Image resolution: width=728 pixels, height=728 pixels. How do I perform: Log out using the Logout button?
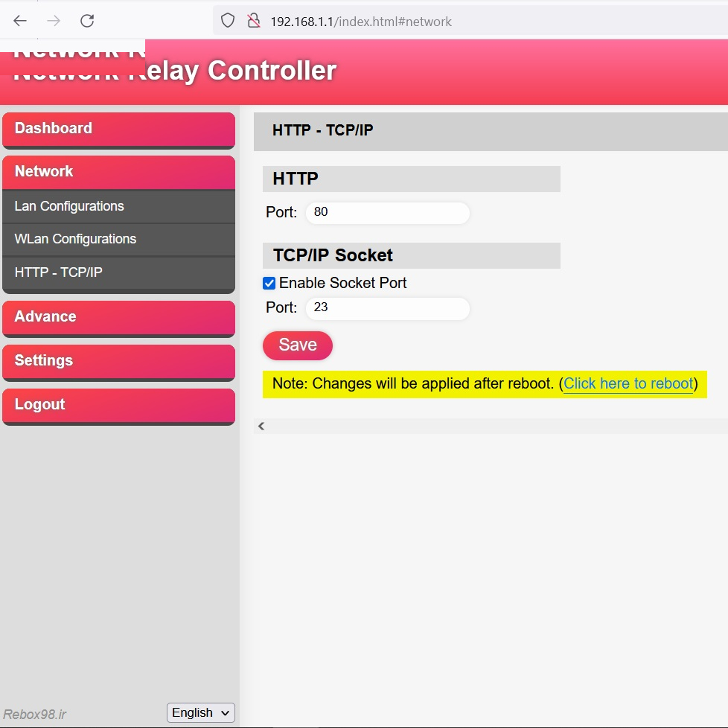coord(118,405)
